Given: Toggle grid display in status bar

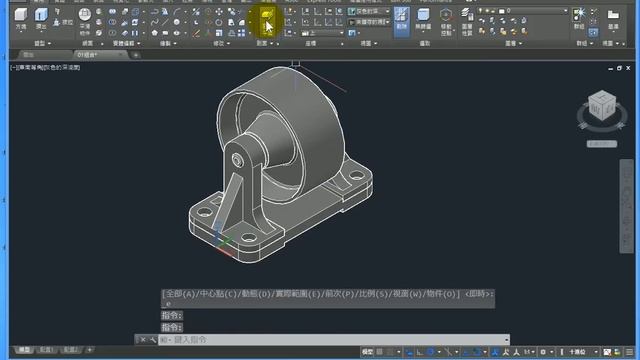Looking at the screenshot, I should (x=380, y=352).
